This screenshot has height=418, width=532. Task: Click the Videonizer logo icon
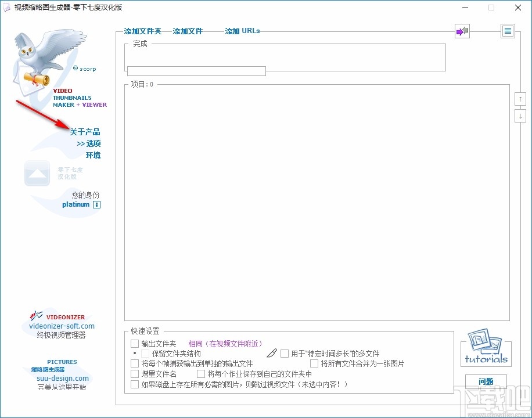(37, 316)
